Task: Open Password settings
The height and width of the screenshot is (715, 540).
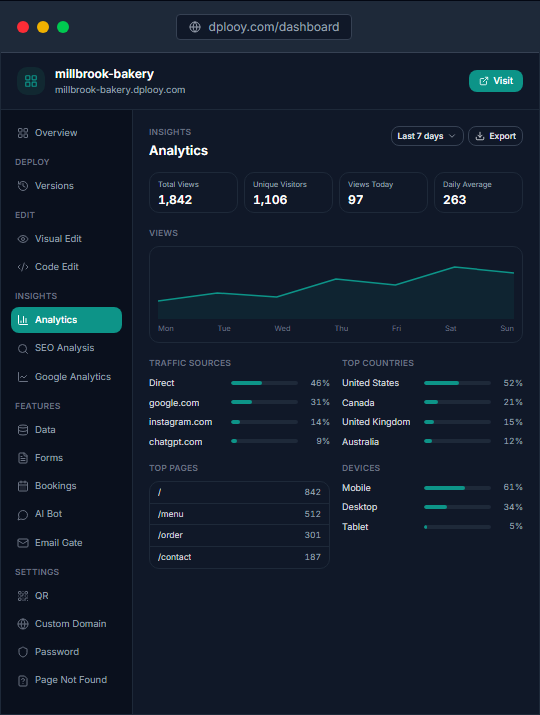Action: (x=67, y=652)
